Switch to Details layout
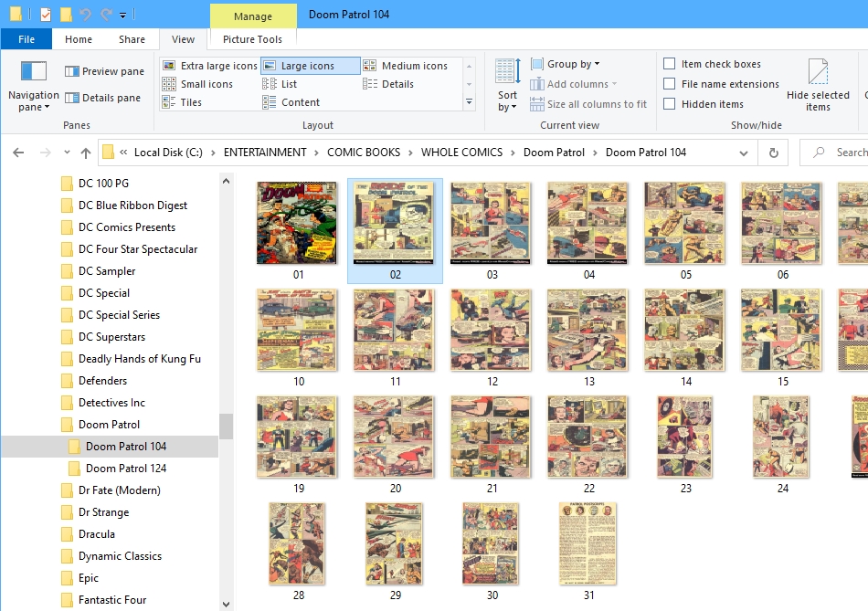Screen dimensions: 868x611 tap(388, 84)
